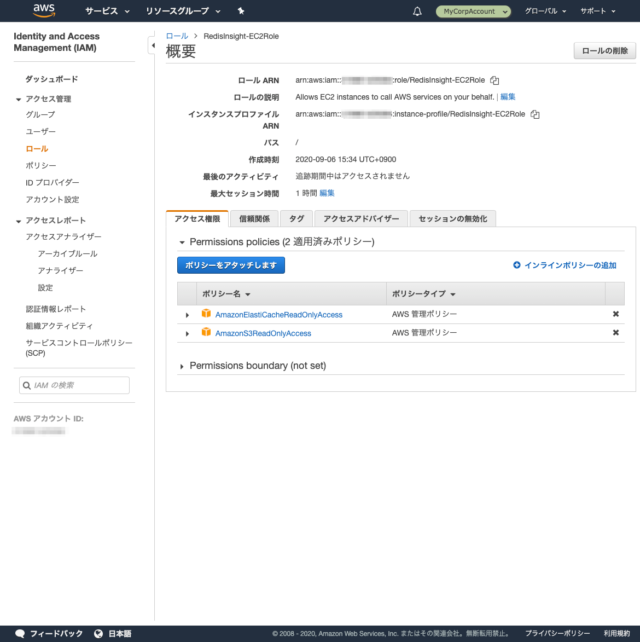Expand the Permissions boundary section
640x642 pixels.
tap(182, 366)
